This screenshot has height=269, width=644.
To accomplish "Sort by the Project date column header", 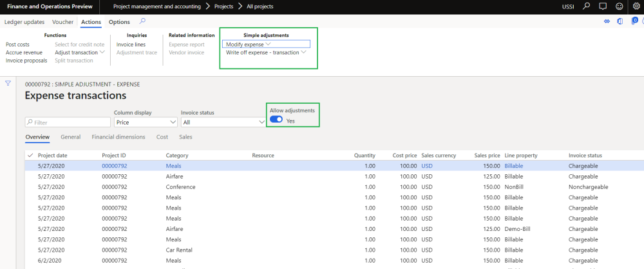I will pos(53,155).
